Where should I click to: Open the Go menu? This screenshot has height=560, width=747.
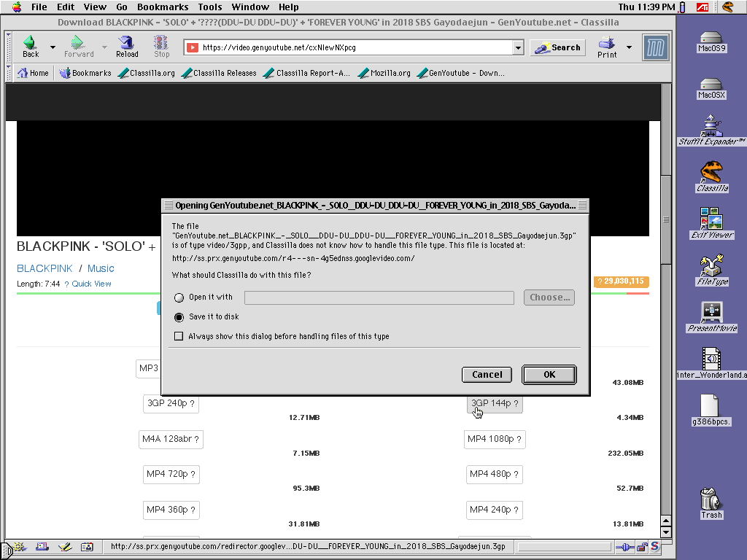pos(122,7)
